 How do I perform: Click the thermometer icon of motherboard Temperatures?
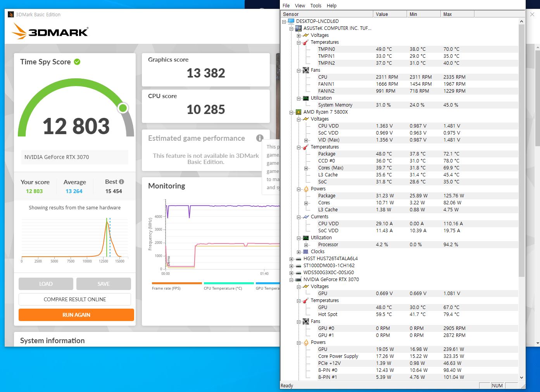pos(306,42)
